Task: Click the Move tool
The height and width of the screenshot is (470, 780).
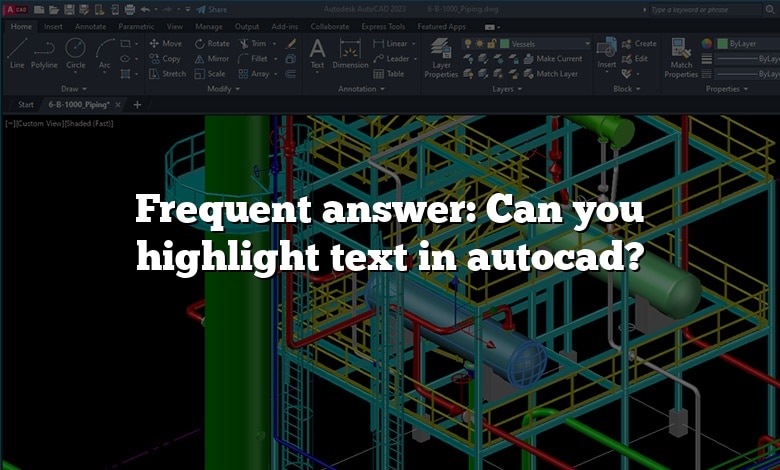Action: (166, 44)
